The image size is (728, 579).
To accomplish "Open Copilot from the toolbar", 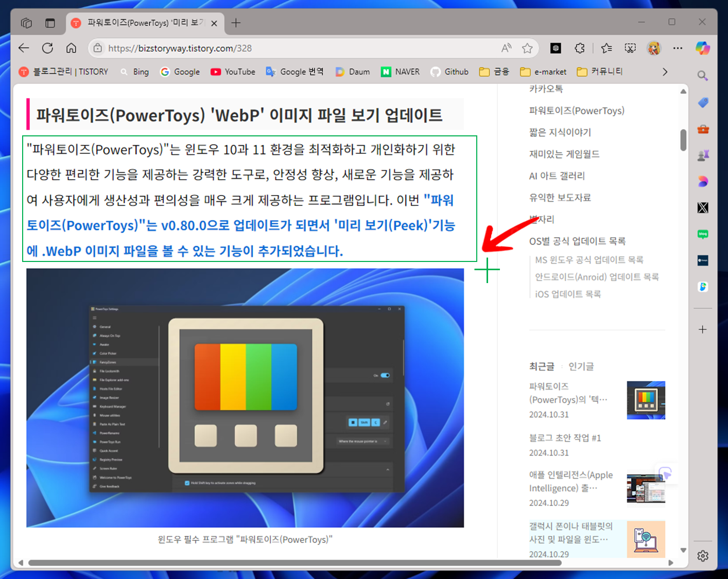I will point(703,48).
